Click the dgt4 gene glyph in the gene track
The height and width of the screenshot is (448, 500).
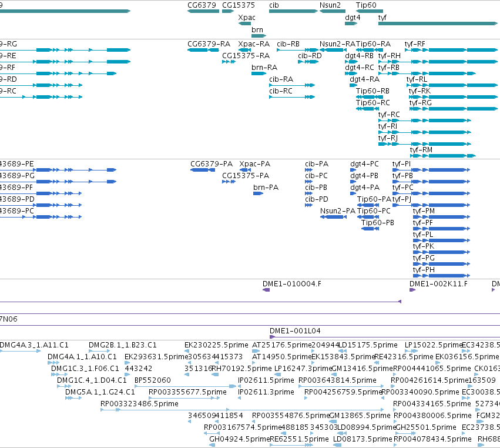(351, 24)
